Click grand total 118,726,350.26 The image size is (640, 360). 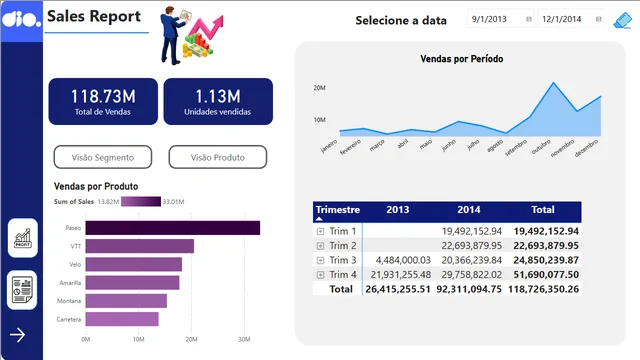pyautogui.click(x=544, y=289)
